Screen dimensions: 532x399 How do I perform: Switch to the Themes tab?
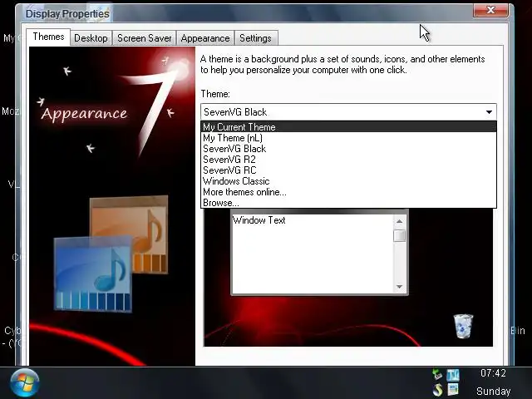click(x=48, y=37)
